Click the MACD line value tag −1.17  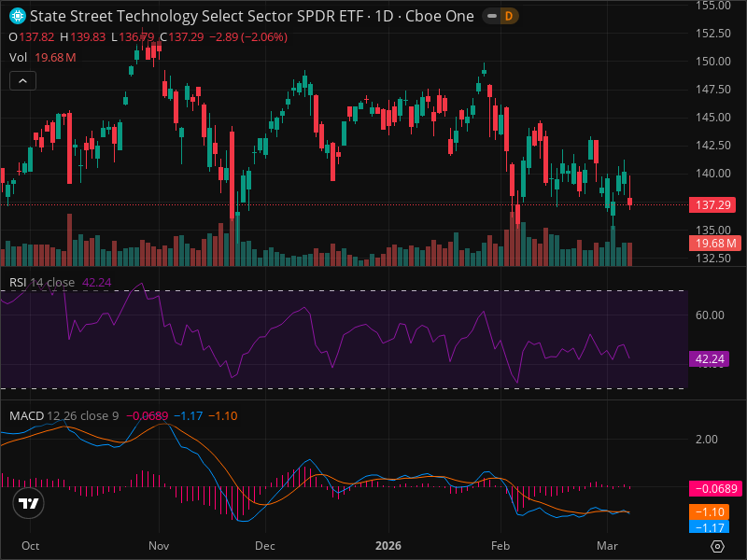point(709,526)
